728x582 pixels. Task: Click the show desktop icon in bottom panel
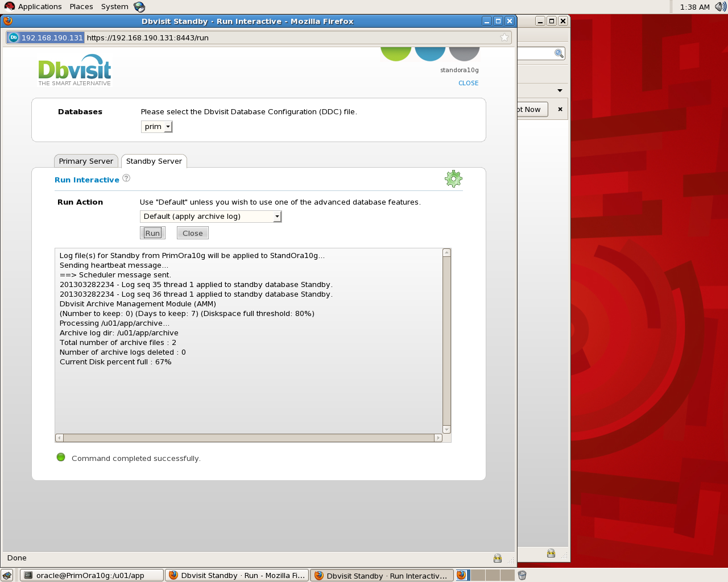[7, 575]
